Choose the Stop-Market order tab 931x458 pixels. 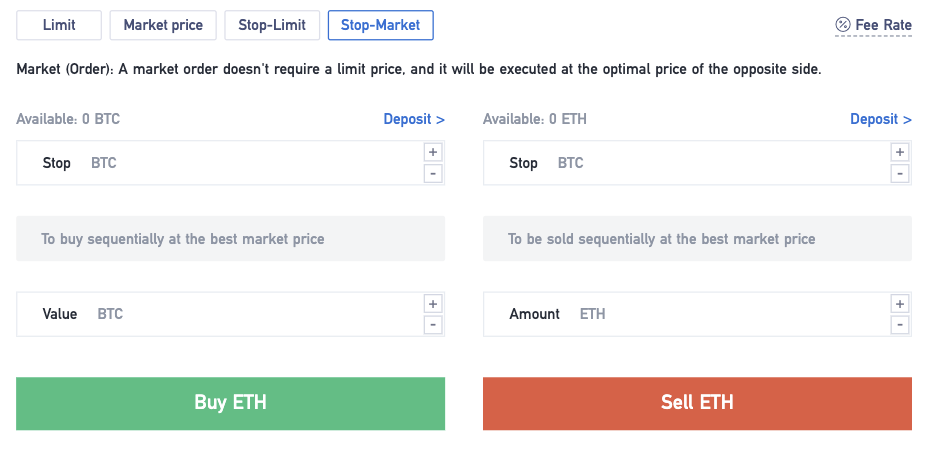380,25
